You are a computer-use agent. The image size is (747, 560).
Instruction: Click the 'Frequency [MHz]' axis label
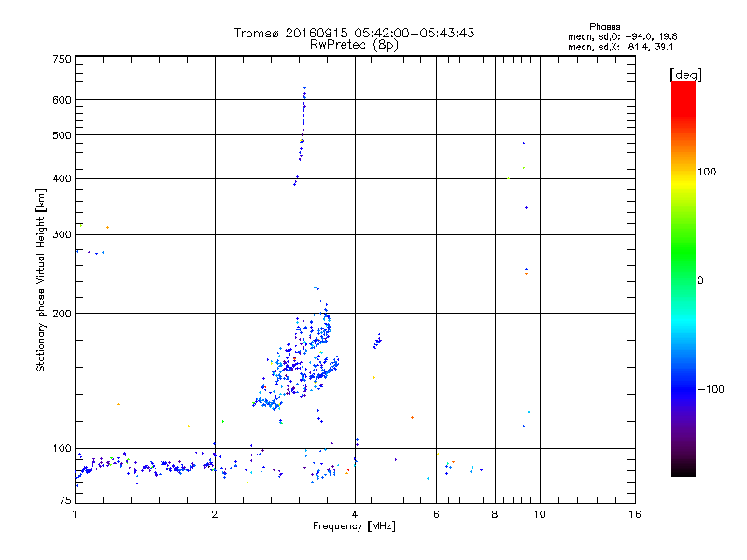pos(354,526)
